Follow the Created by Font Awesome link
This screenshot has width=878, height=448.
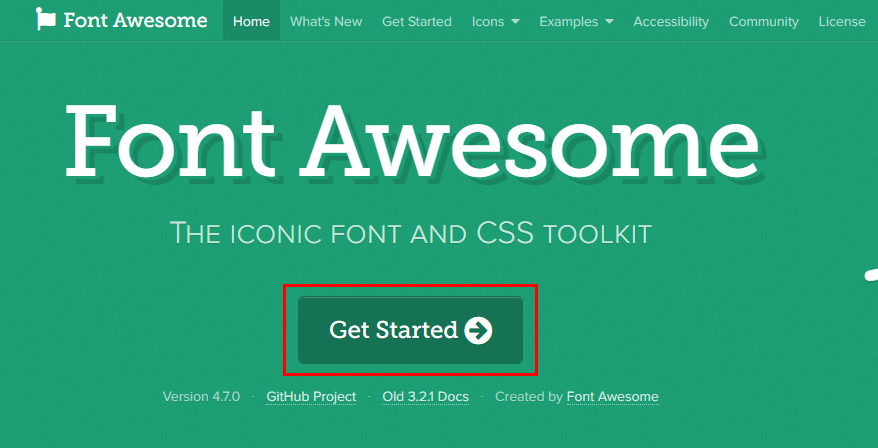click(613, 396)
